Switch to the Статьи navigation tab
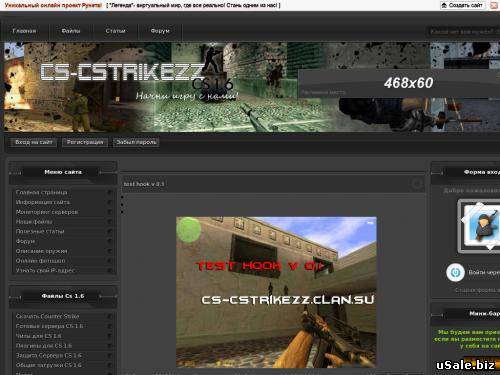 (115, 31)
